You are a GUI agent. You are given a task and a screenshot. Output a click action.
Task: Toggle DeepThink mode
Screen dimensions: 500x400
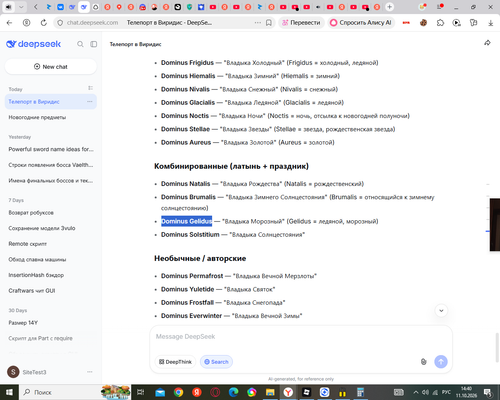pyautogui.click(x=175, y=362)
